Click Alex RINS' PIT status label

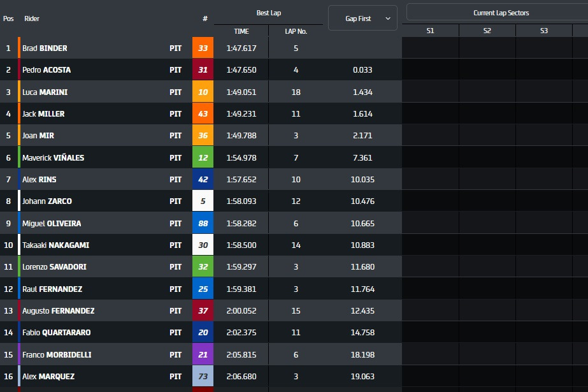tap(175, 180)
